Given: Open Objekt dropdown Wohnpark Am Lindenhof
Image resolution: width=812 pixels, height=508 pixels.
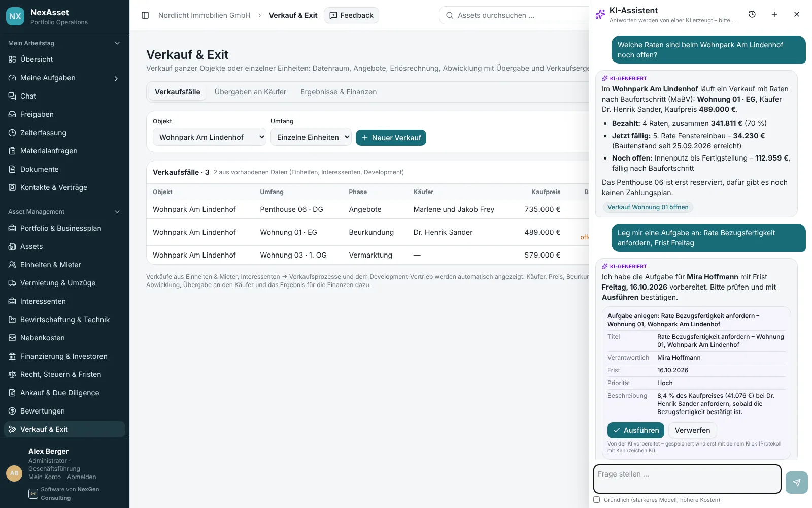Looking at the screenshot, I should pos(209,137).
